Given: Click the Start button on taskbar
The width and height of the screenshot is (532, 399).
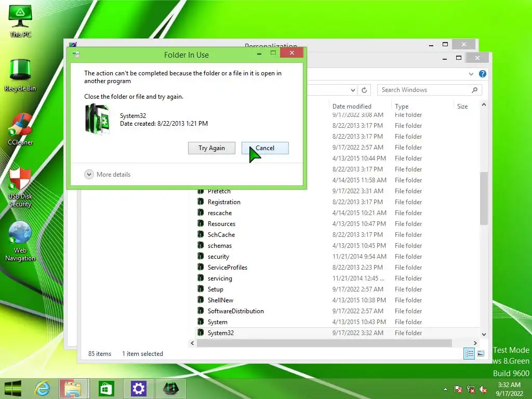Looking at the screenshot, I should [13, 389].
